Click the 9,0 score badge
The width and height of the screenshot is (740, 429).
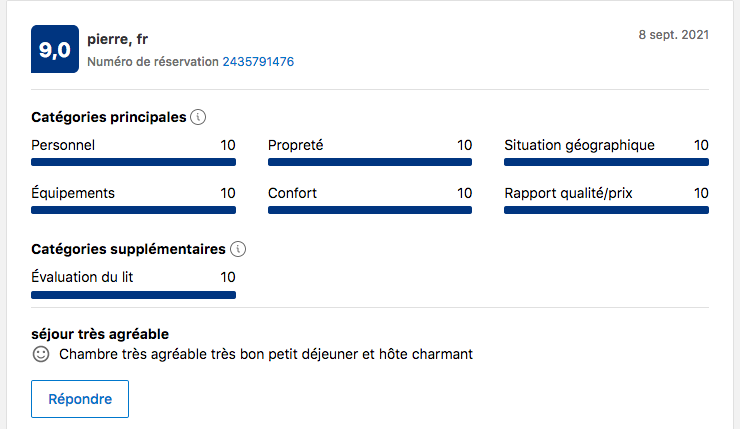[x=55, y=50]
